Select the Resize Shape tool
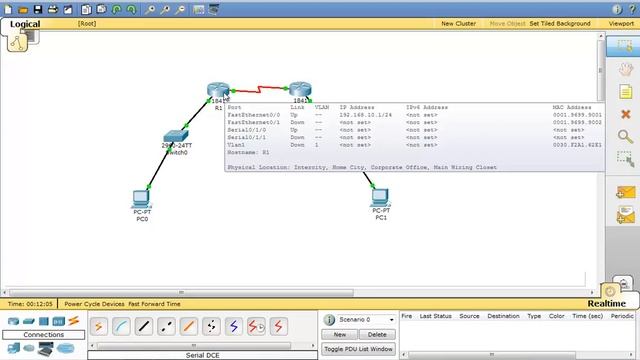This screenshot has height=360, width=640. pos(625,160)
